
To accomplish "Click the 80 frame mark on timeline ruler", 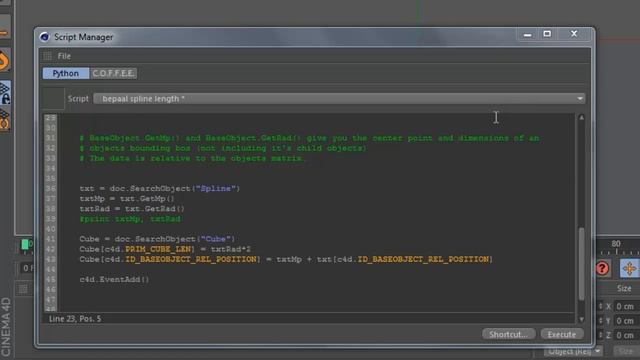I will 616,244.
